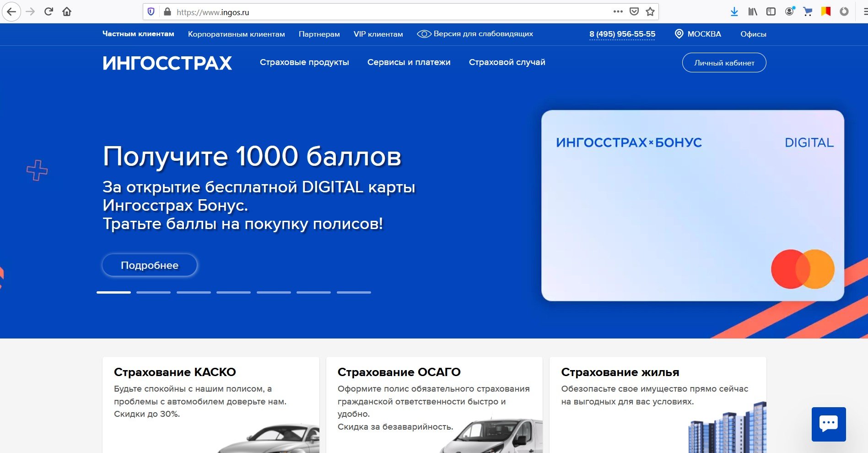
Task: Click the phone number 8 (495) 956-55-55
Action: point(622,34)
